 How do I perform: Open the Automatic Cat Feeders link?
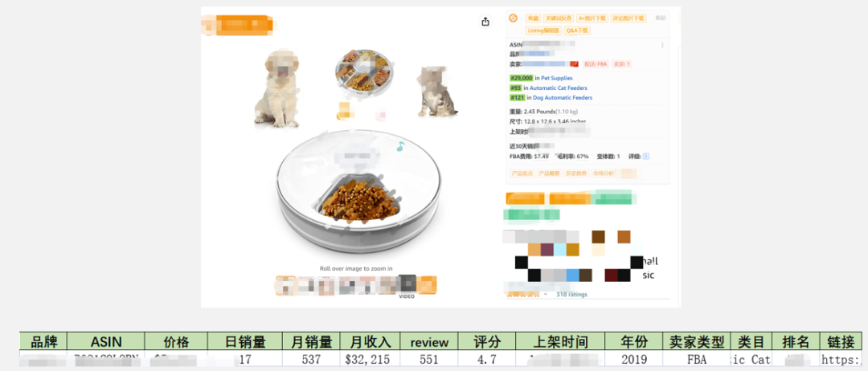point(559,88)
